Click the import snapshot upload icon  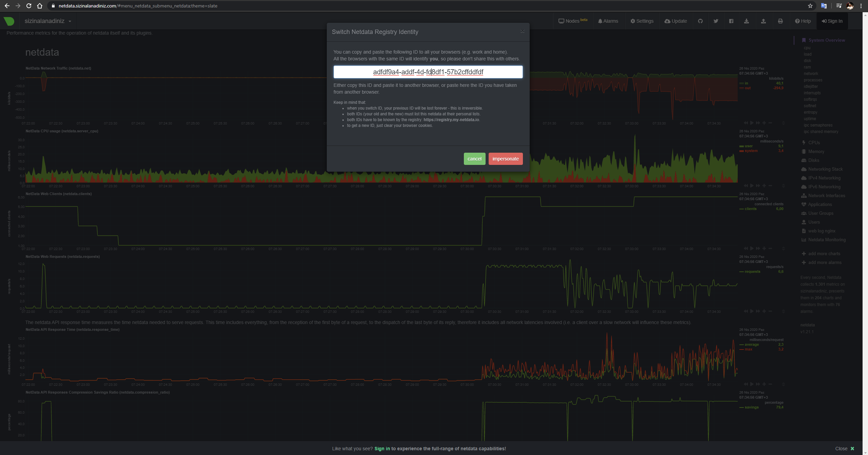(763, 21)
